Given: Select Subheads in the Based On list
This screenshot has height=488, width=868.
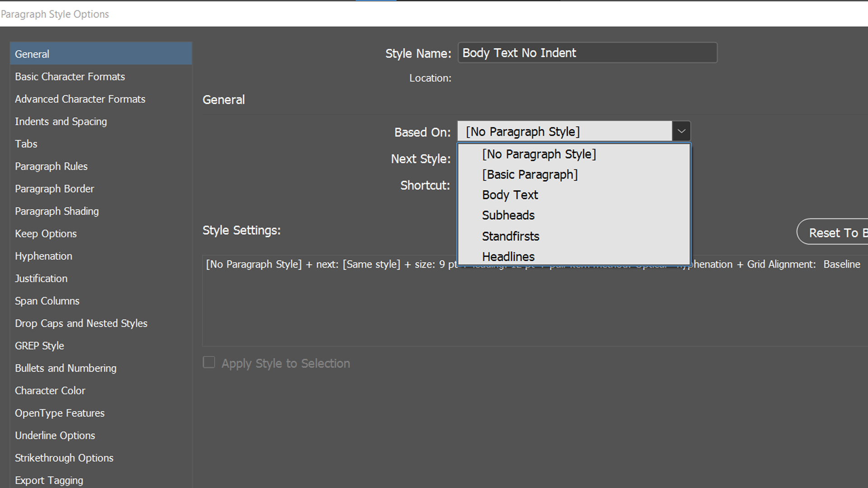Looking at the screenshot, I should (x=508, y=216).
